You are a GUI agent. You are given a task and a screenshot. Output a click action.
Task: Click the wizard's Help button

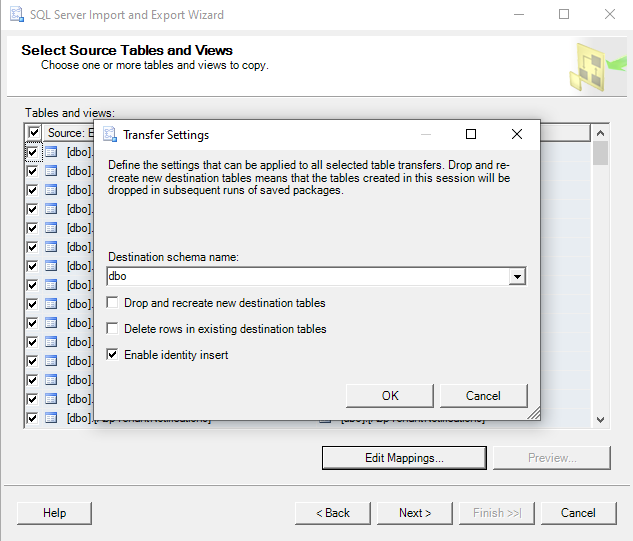point(54,513)
